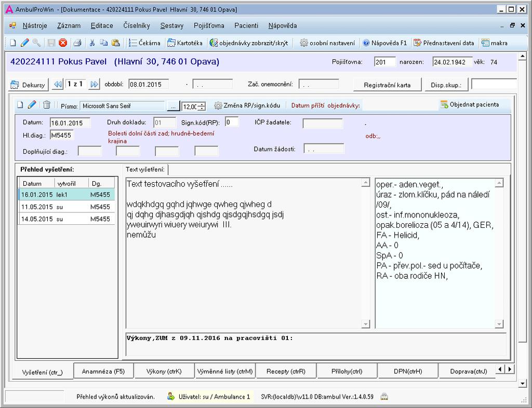Image resolution: width=532 pixels, height=408 pixels.
Task: Click the Pojišťovna code field
Action: point(385,62)
